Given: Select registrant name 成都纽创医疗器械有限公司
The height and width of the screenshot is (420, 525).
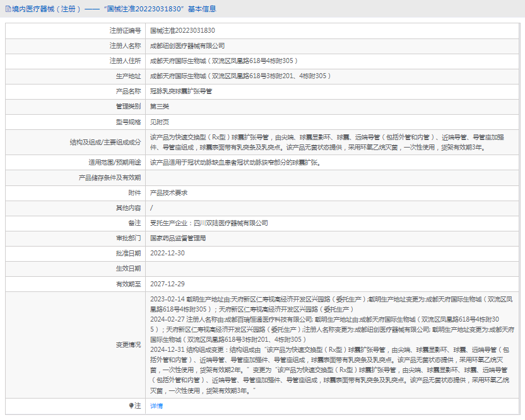Looking at the screenshot, I should [x=187, y=46].
